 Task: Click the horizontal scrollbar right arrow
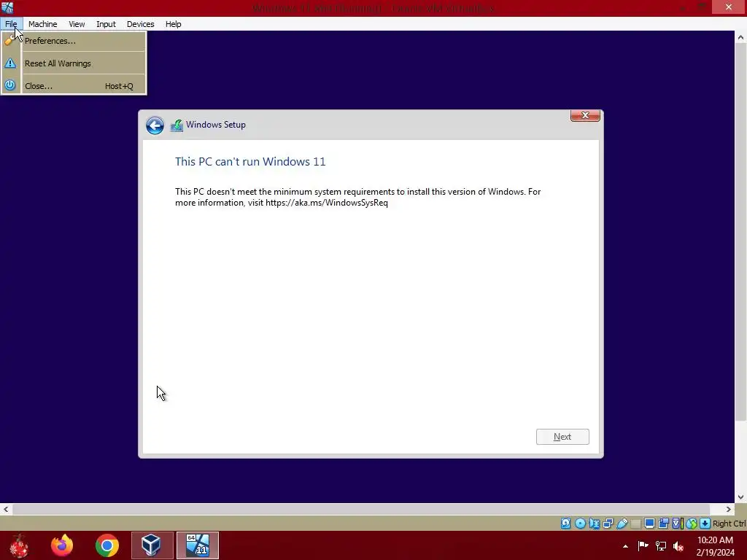(729, 509)
